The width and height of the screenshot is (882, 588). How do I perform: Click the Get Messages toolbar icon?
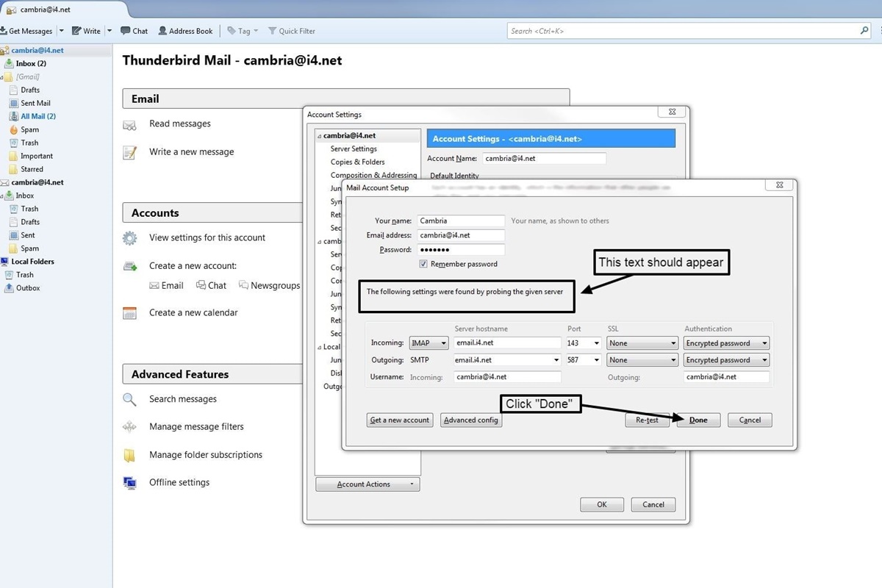(4, 31)
